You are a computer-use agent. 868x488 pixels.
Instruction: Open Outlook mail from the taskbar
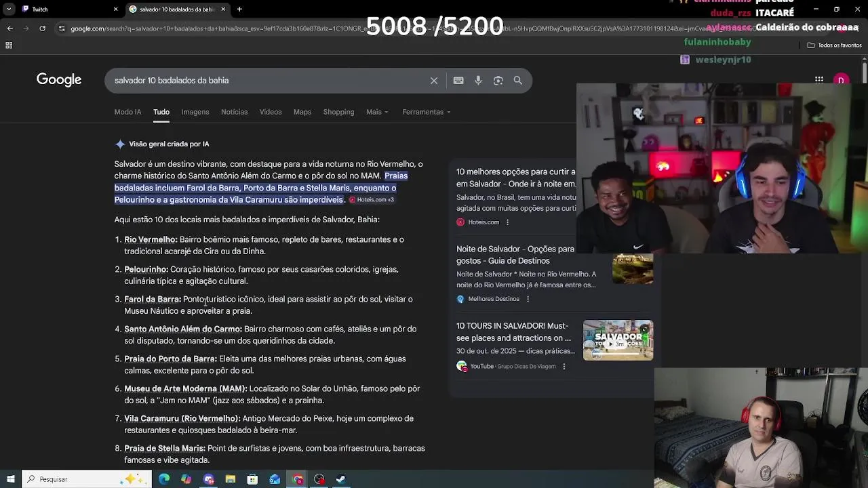pyautogui.click(x=275, y=479)
